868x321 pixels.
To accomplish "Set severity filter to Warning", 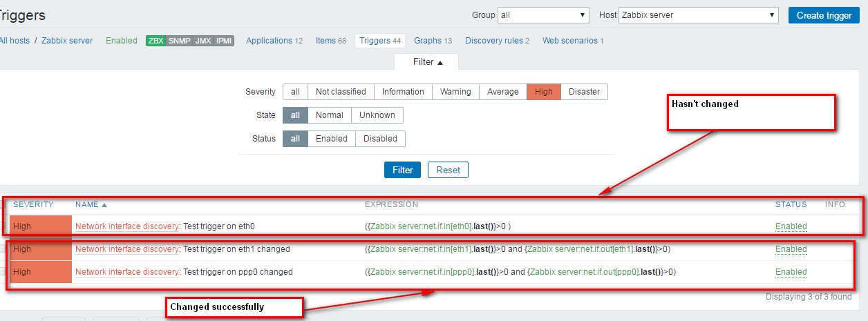I will tap(455, 92).
